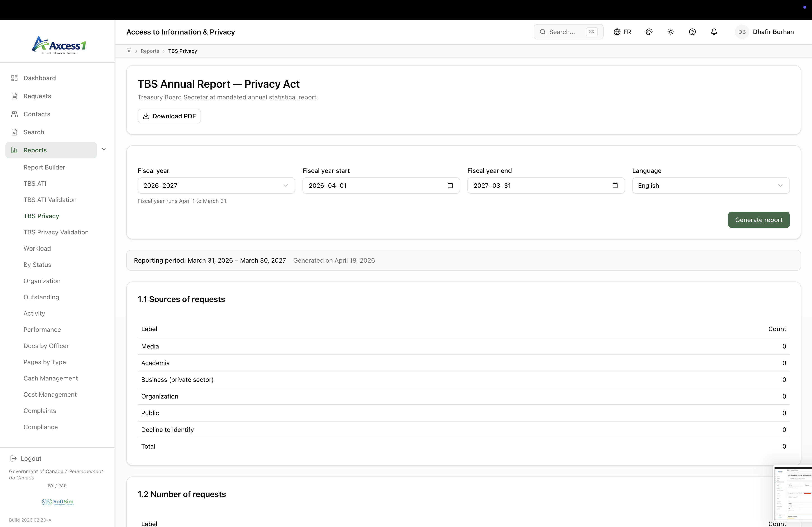Toggle light/dark mode sun icon

click(x=670, y=32)
